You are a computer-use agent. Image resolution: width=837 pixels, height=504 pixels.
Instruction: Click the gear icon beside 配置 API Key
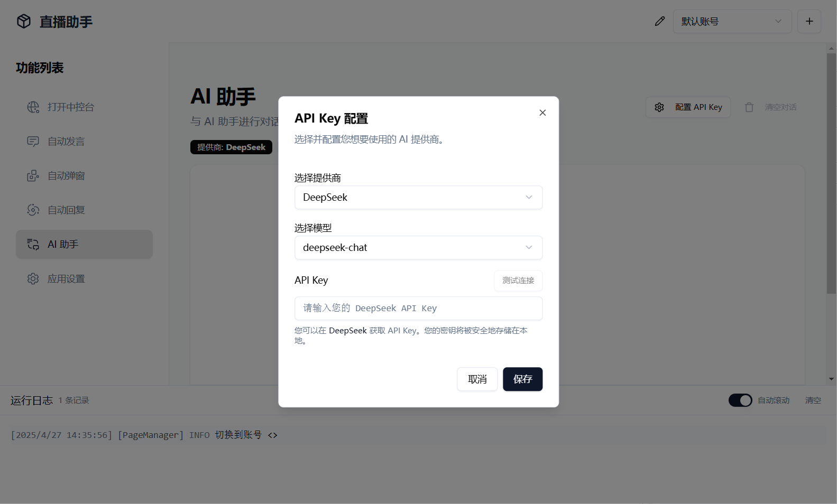[659, 107]
